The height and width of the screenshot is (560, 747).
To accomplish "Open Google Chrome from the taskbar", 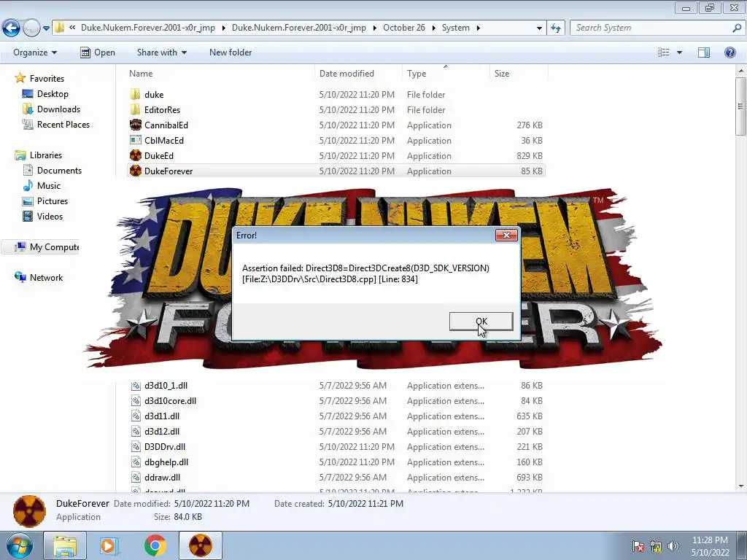I will coord(155,545).
